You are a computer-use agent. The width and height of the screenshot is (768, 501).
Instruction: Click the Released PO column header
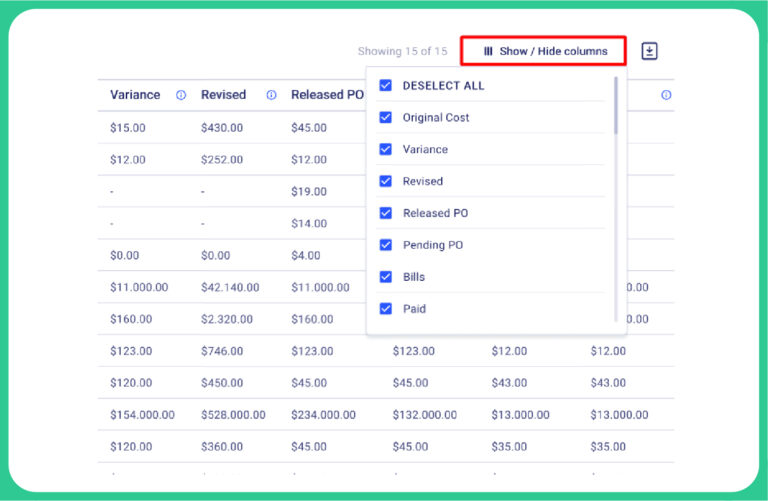tap(327, 95)
